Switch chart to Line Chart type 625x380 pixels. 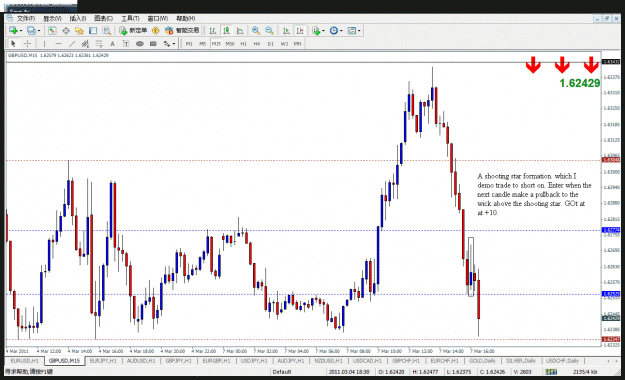[x=240, y=30]
